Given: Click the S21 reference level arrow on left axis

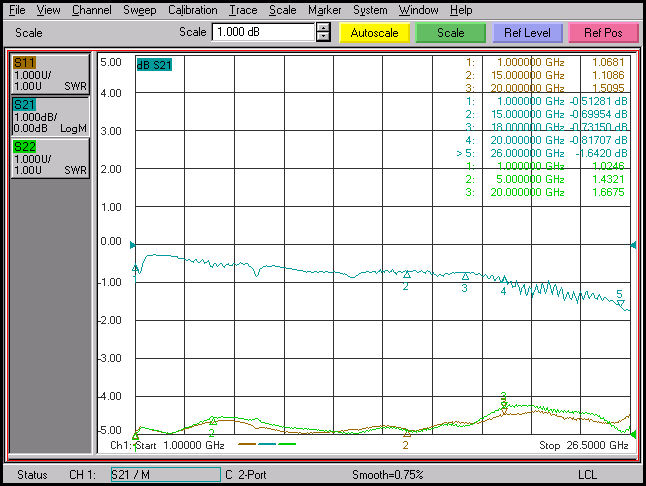Looking at the screenshot, I should point(133,244).
